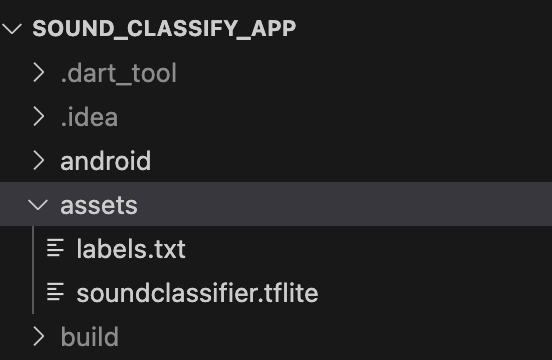Expand the android folder chevron
552x360 pixels.
click(x=38, y=160)
